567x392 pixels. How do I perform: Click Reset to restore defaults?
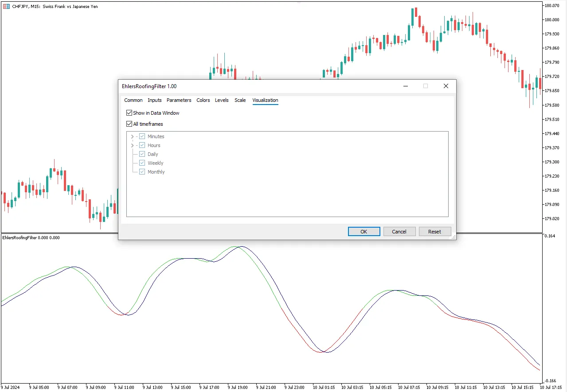point(434,231)
